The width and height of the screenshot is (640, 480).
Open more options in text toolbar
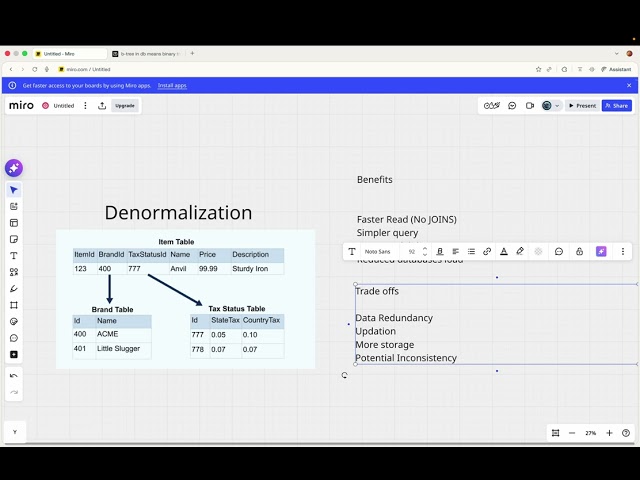tap(623, 251)
